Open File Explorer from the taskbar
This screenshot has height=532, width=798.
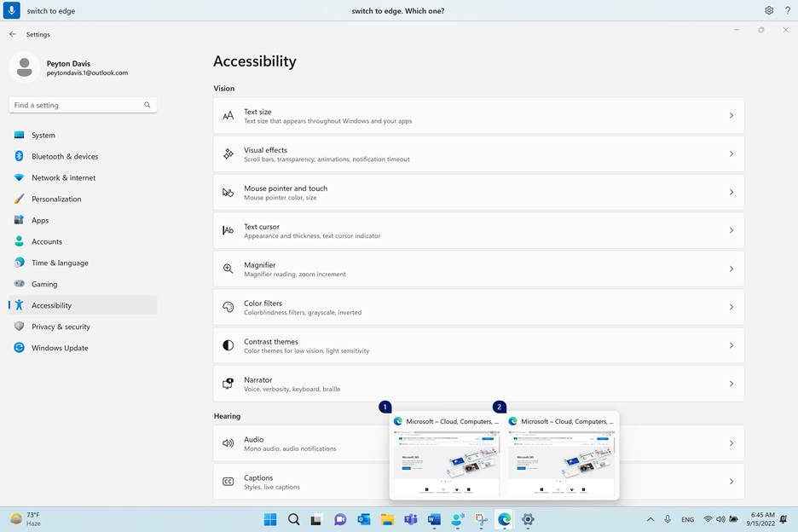(387, 519)
